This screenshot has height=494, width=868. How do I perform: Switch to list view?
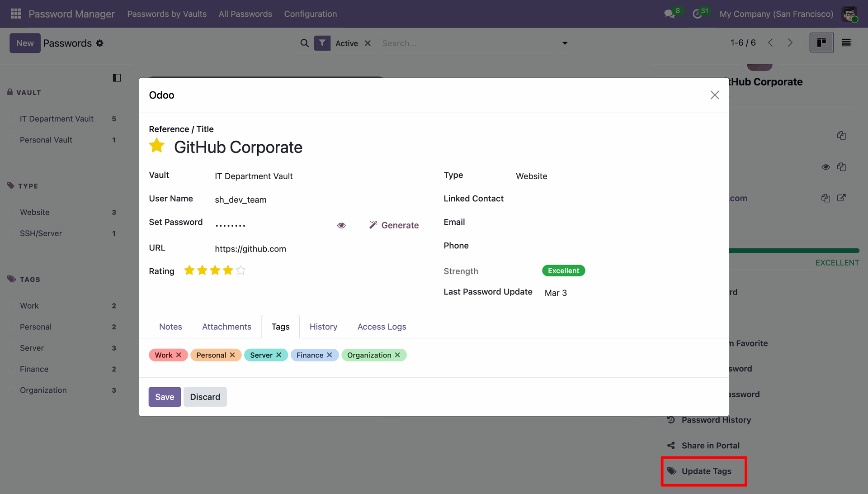[846, 43]
